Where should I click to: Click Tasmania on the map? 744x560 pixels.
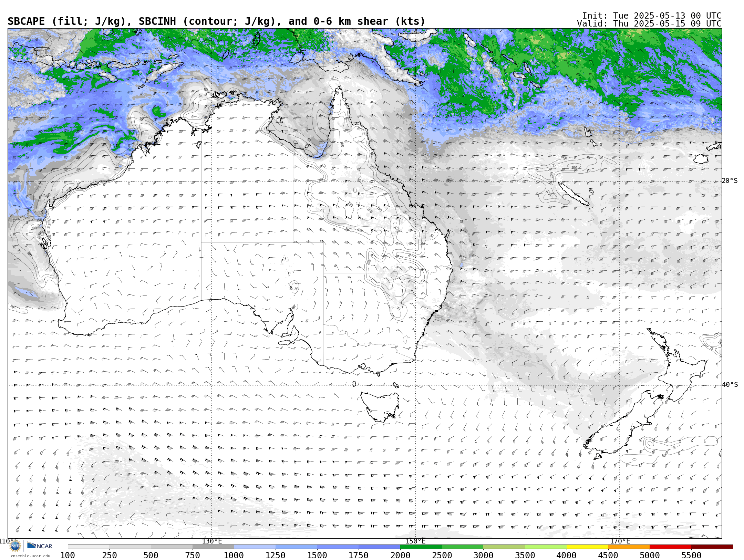[381, 406]
